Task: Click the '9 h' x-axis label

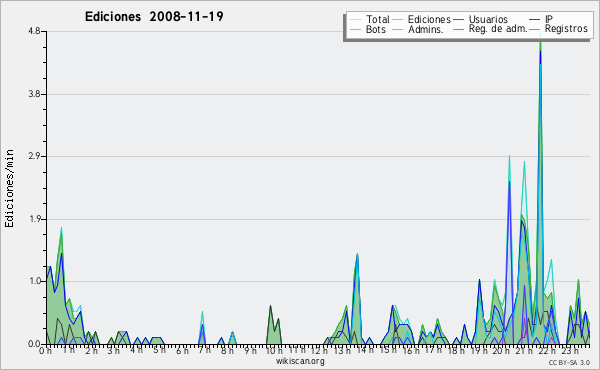Action: coord(250,350)
